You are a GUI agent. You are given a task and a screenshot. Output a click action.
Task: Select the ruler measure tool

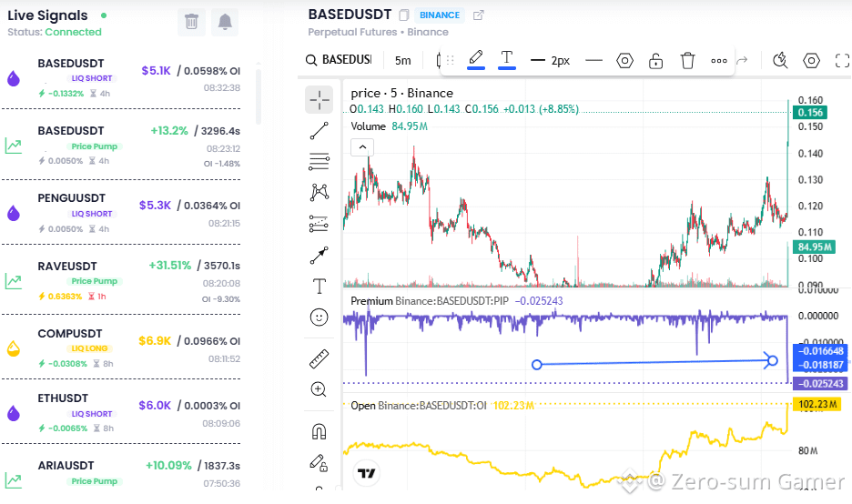319,358
